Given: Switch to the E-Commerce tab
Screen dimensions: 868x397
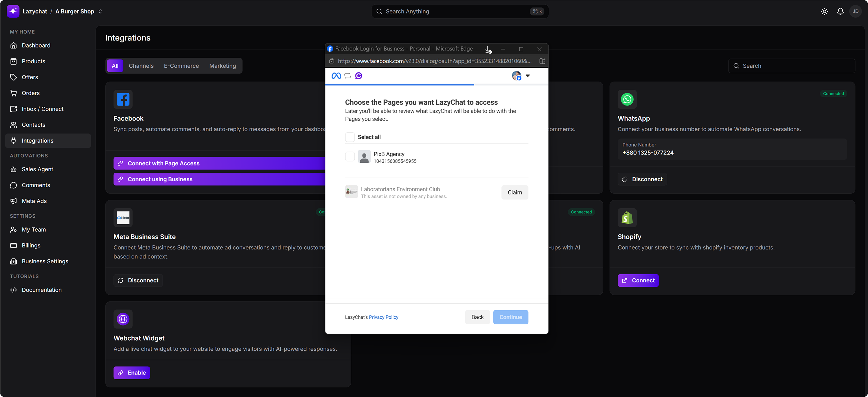Looking at the screenshot, I should (x=181, y=66).
